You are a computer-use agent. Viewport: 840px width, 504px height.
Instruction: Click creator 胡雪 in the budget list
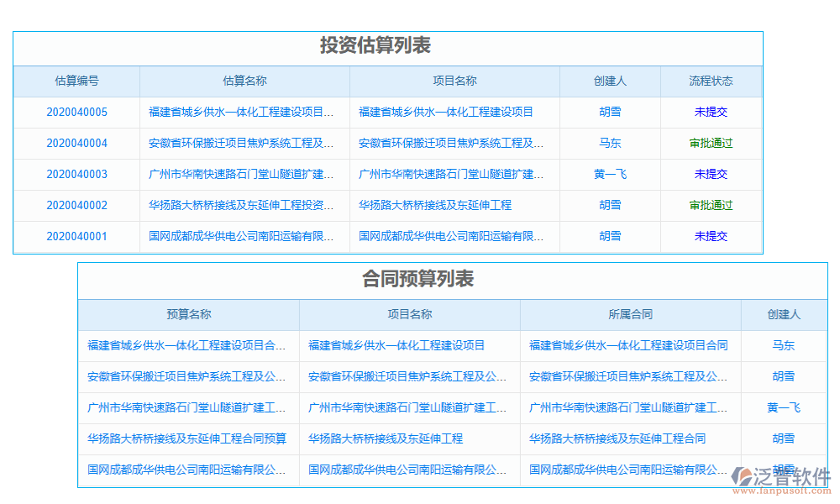[783, 376]
